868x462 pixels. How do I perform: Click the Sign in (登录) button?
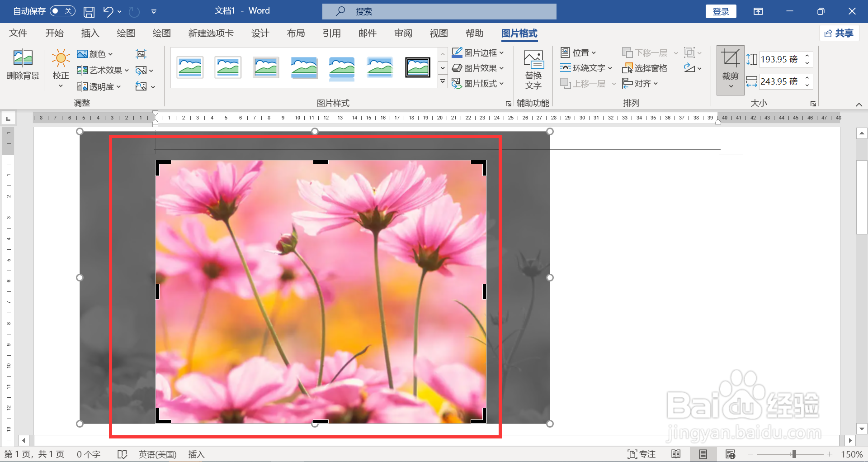tap(721, 11)
